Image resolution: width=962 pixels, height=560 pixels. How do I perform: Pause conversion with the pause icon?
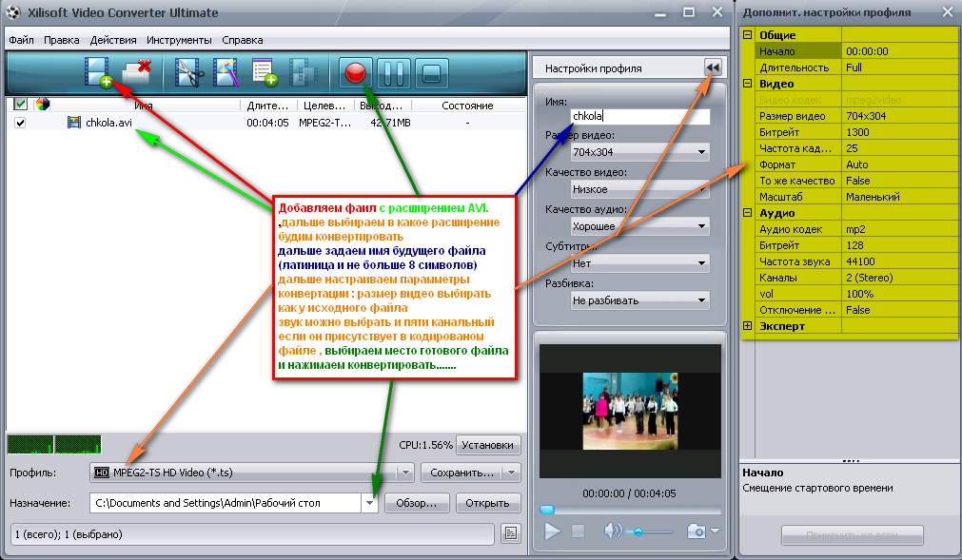pos(393,73)
